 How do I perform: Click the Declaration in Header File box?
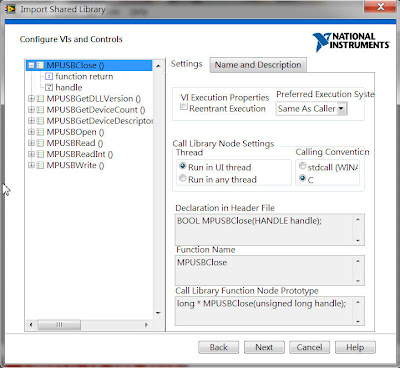click(x=270, y=230)
